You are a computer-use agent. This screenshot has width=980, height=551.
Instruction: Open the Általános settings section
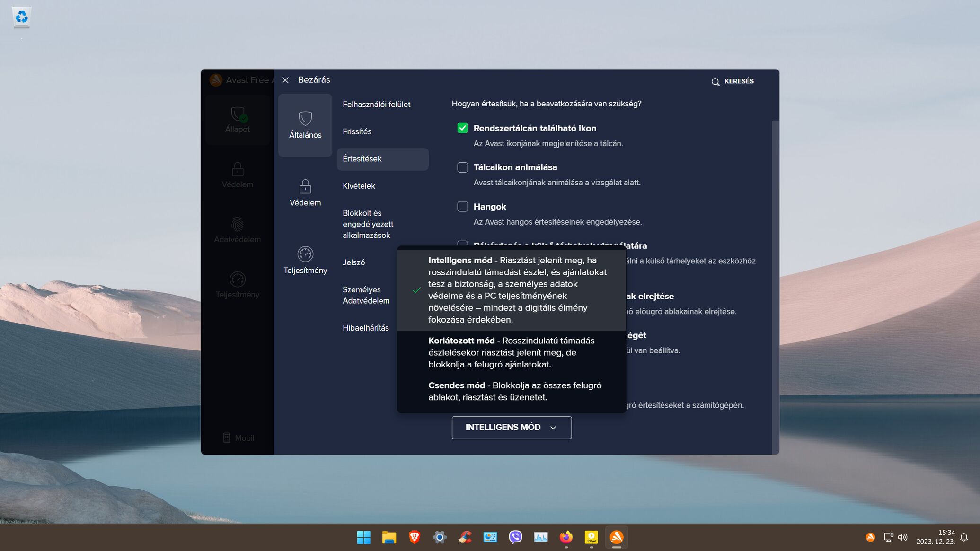[305, 125]
